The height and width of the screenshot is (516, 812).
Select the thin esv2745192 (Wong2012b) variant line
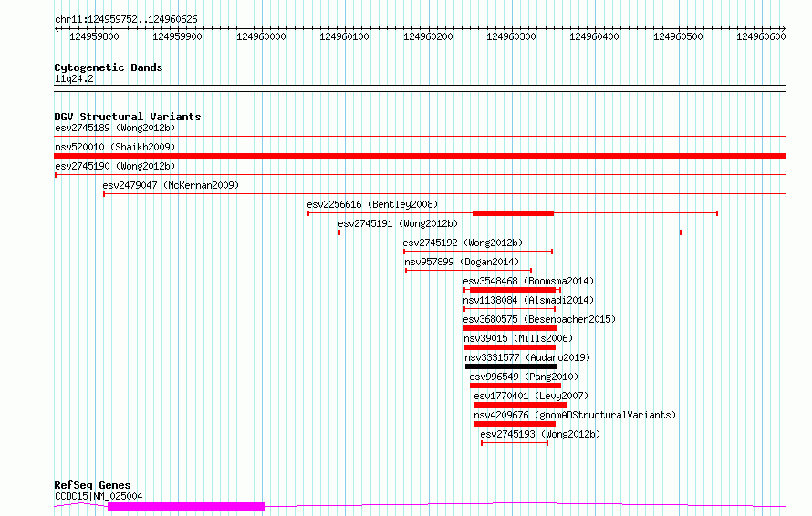pyautogui.click(x=478, y=252)
